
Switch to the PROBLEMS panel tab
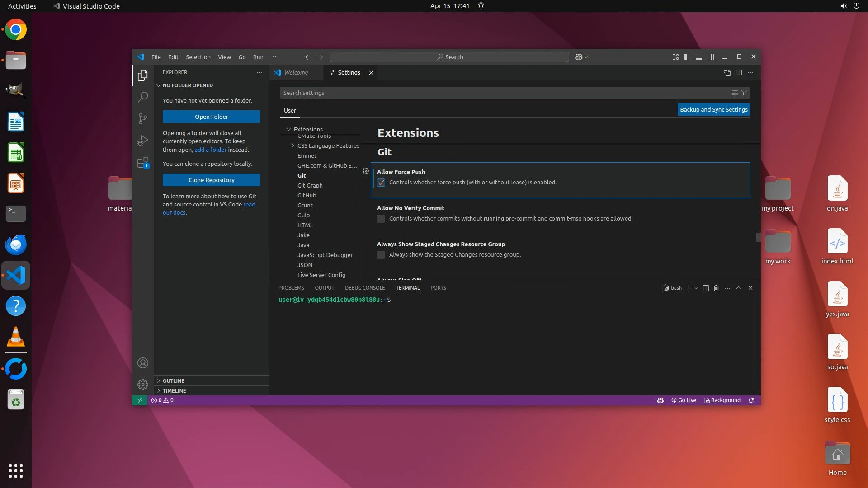tap(291, 288)
